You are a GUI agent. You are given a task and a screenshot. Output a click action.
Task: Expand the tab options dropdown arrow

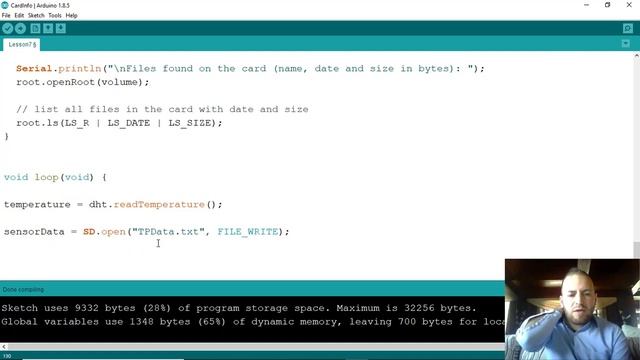coord(626,44)
